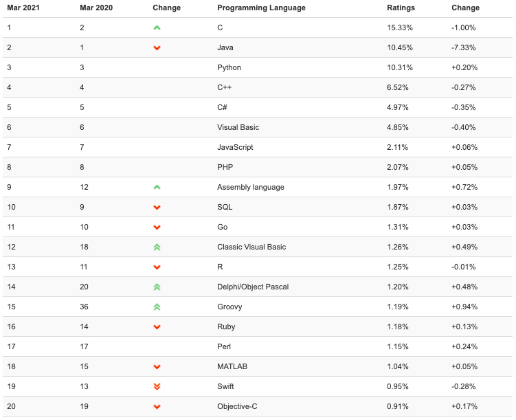Screen dimensions: 516x420
Task: Select the JavaScript language name
Action: pos(235,148)
